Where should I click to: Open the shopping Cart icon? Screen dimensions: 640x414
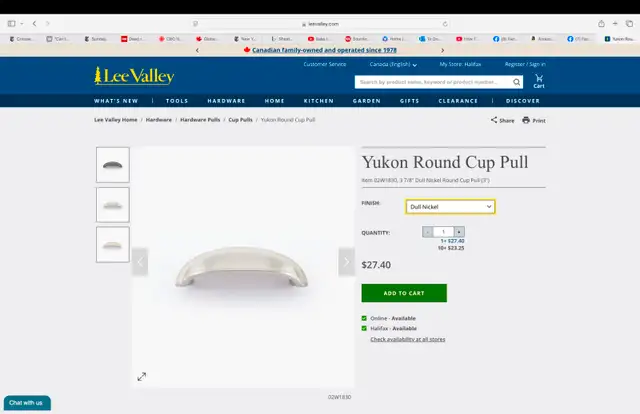tap(539, 81)
